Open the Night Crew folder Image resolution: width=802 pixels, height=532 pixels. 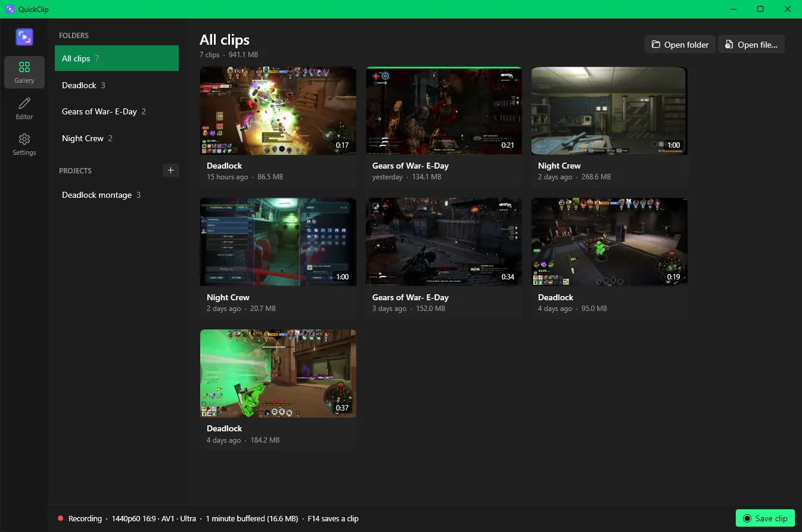pos(117,138)
